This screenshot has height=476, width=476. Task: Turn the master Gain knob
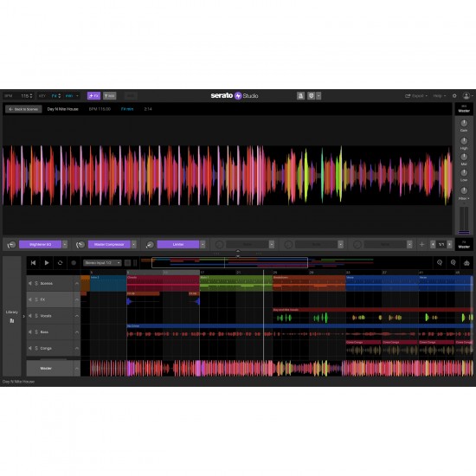(464, 123)
